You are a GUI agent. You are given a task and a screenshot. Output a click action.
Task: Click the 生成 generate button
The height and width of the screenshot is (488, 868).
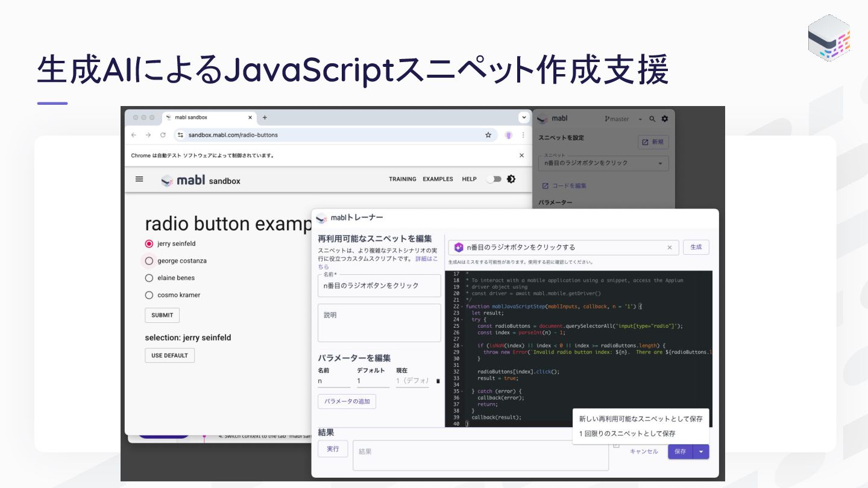pos(696,247)
